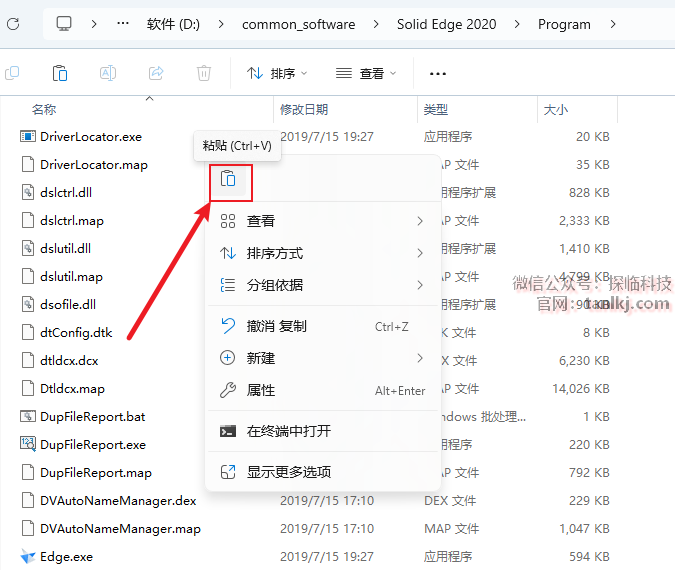675x578 pixels.
Task: Open the 排序 (Sort) dropdown in toolbar
Action: 277,74
